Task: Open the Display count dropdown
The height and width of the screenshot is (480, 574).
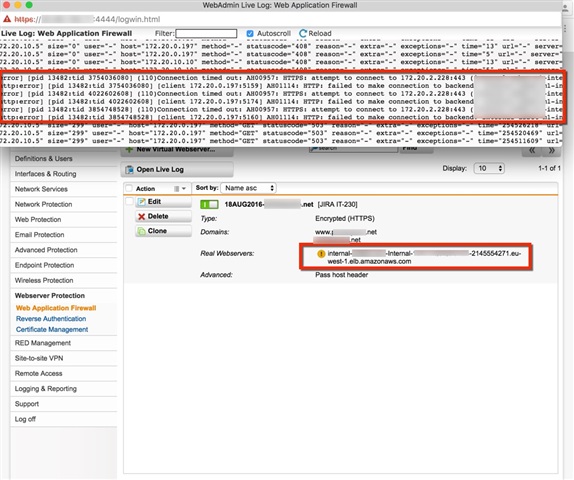Action: [x=489, y=168]
